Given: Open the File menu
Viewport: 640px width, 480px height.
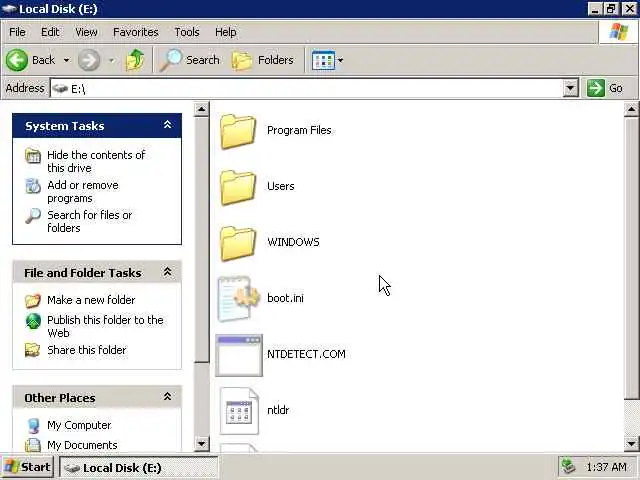Looking at the screenshot, I should 18,32.
